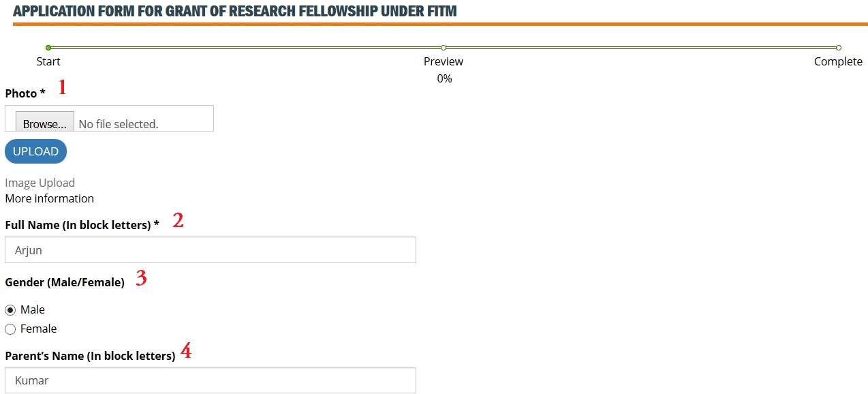
Task: Click the red number 1 beside Photo
Action: tap(62, 87)
